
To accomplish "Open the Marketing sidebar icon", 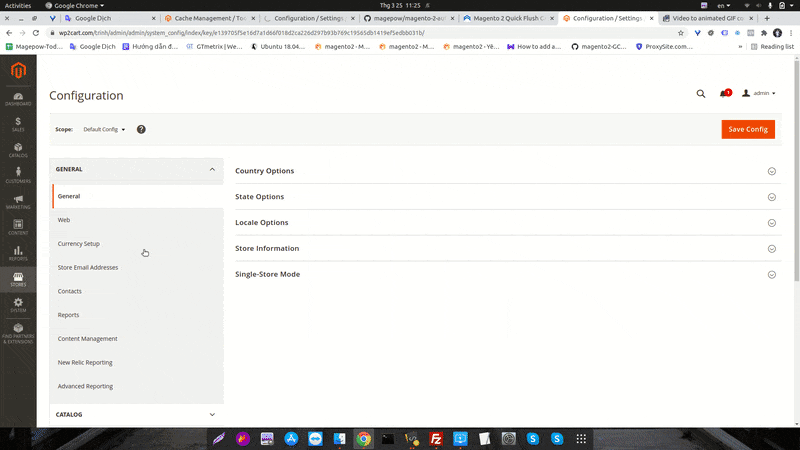I will tap(18, 202).
